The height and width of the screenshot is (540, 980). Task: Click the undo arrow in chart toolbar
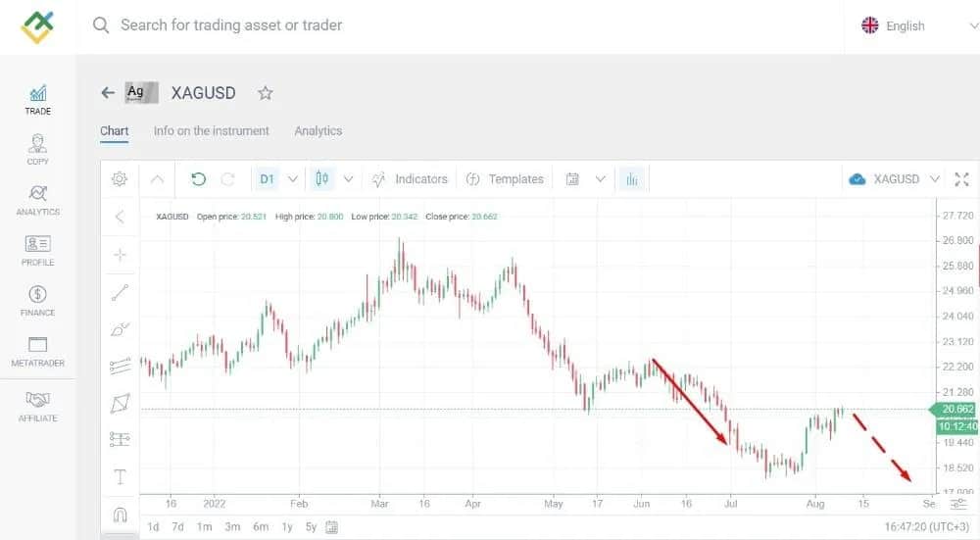(x=199, y=179)
